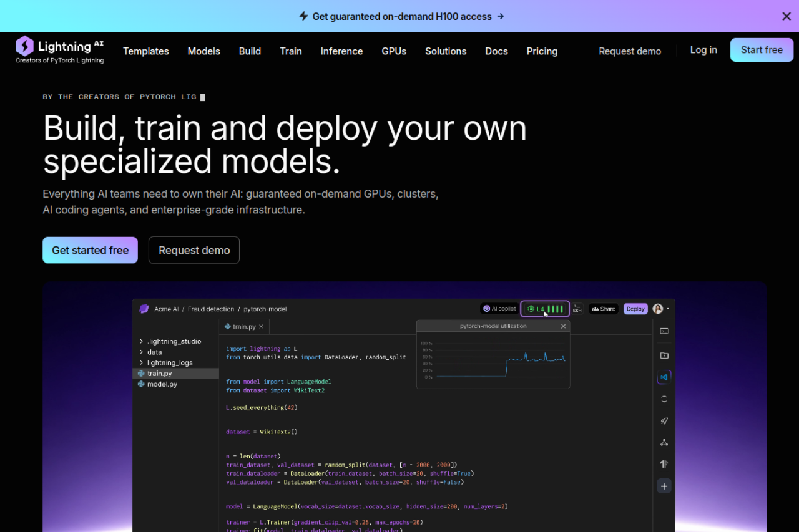Click the n = len(dataset) code line
The height and width of the screenshot is (532, 799).
coord(253,456)
